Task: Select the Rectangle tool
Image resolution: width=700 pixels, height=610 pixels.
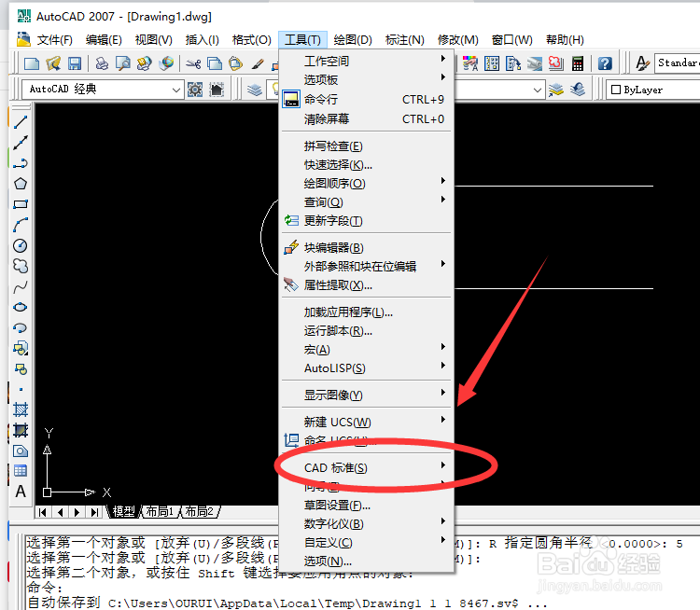Action: click(x=21, y=204)
